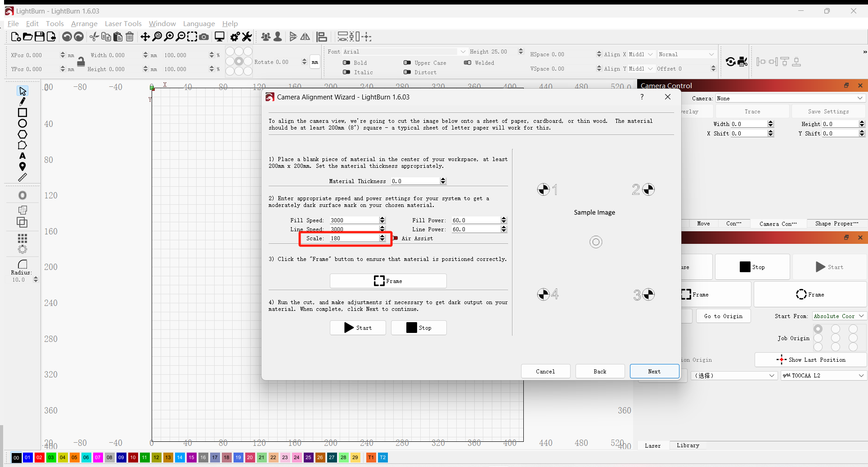Click the wizard Frame button
The width and height of the screenshot is (868, 467).
click(388, 281)
